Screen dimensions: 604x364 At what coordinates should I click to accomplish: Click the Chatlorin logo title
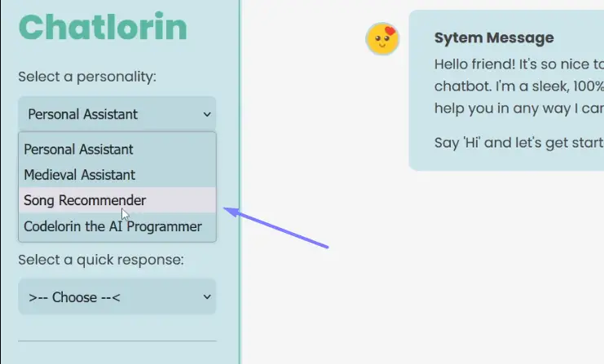(103, 28)
